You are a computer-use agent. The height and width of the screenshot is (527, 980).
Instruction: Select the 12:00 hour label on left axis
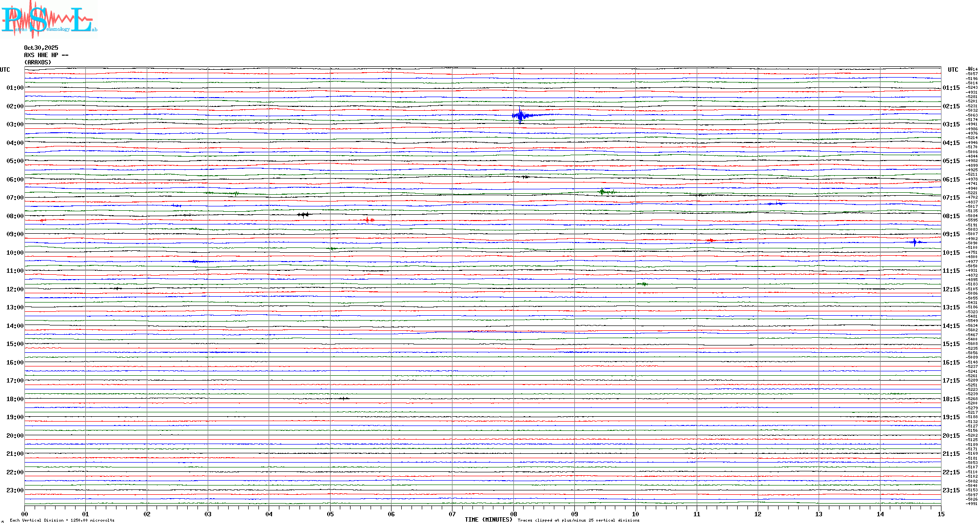[15, 289]
